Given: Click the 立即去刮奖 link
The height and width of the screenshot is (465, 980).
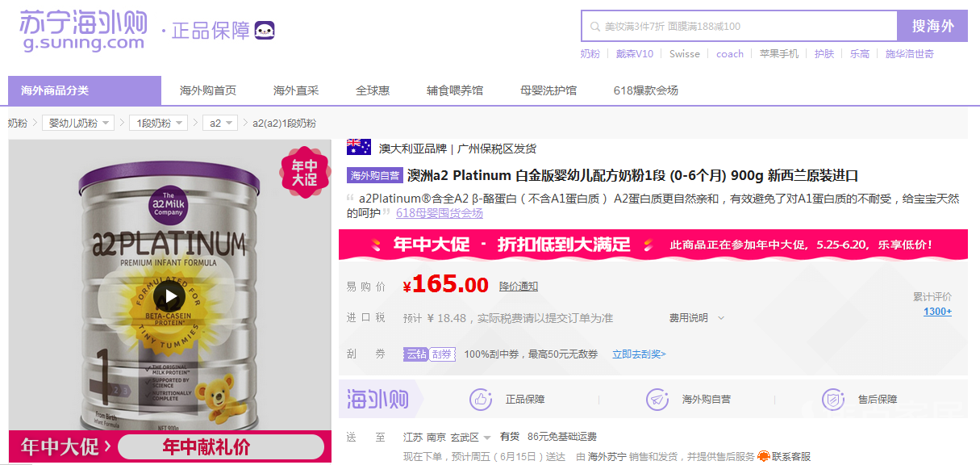Looking at the screenshot, I should tap(639, 354).
